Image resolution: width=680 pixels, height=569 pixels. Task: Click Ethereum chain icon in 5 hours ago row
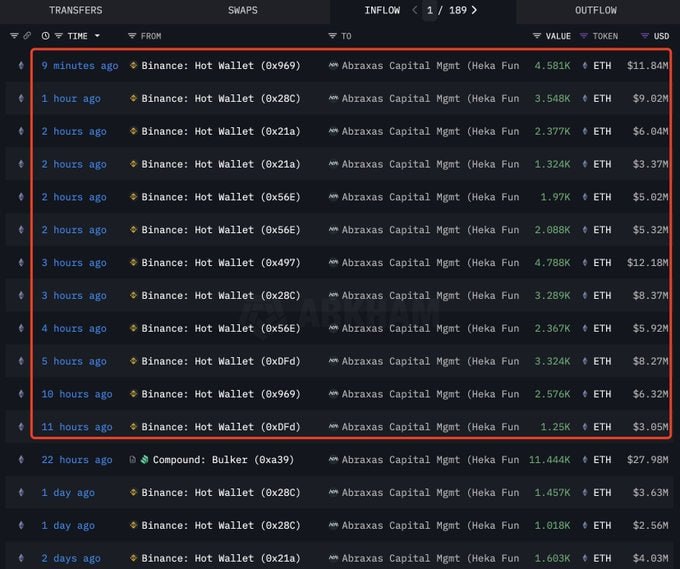click(21, 361)
